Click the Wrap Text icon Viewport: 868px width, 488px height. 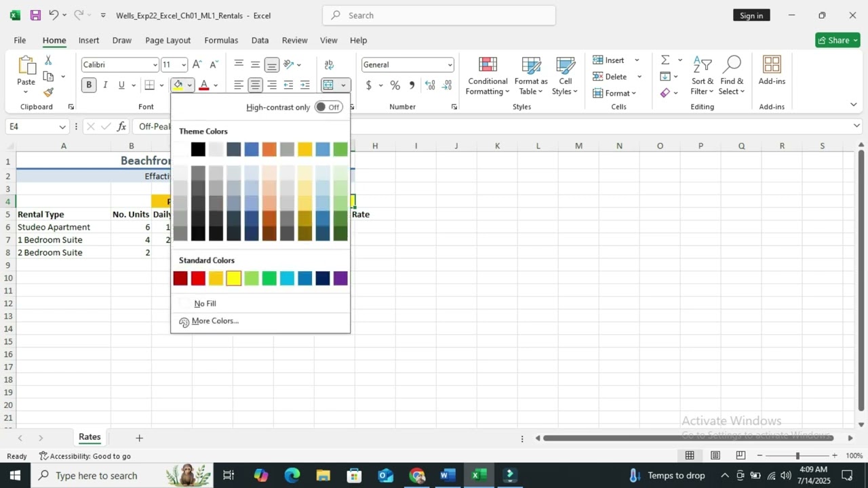click(329, 64)
